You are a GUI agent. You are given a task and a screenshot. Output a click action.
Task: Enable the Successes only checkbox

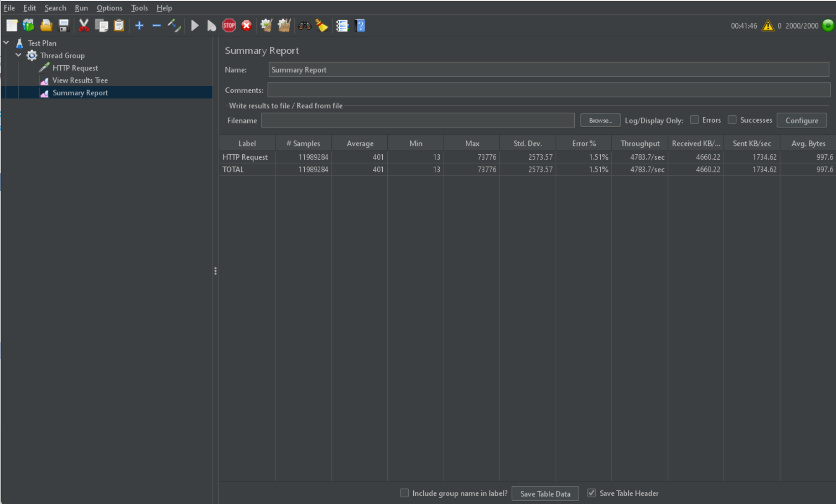pyautogui.click(x=732, y=120)
